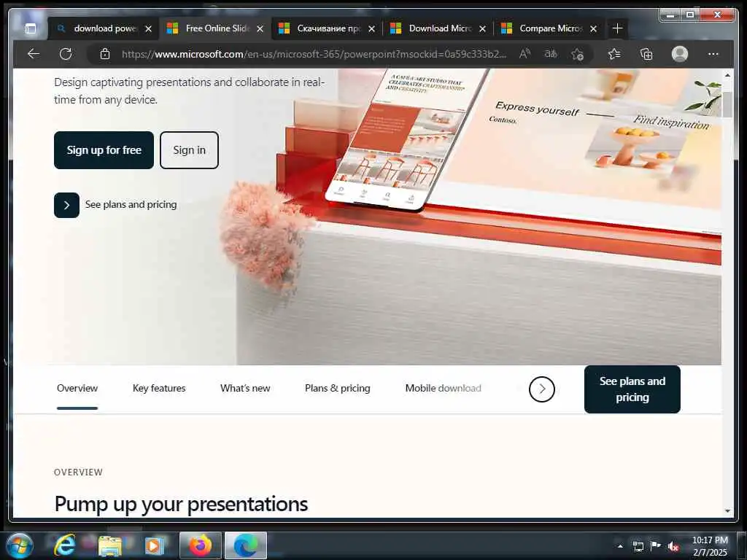Open a new tab with plus button
The width and height of the screenshot is (747, 560).
(617, 28)
